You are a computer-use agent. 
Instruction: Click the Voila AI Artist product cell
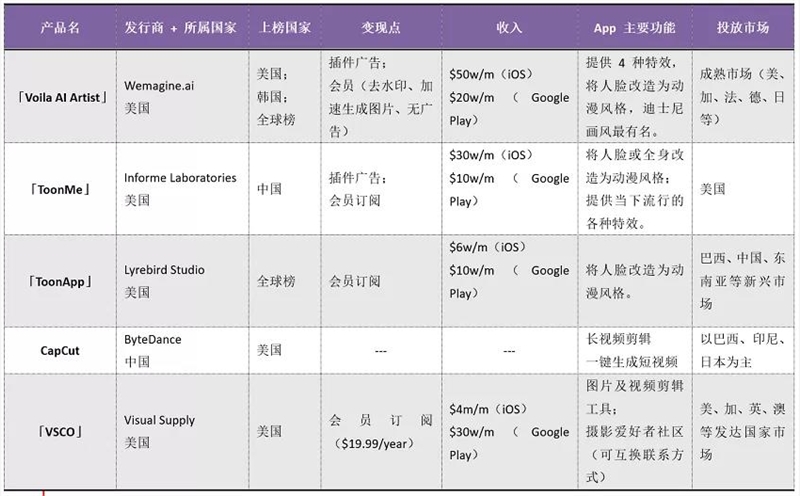click(x=61, y=97)
